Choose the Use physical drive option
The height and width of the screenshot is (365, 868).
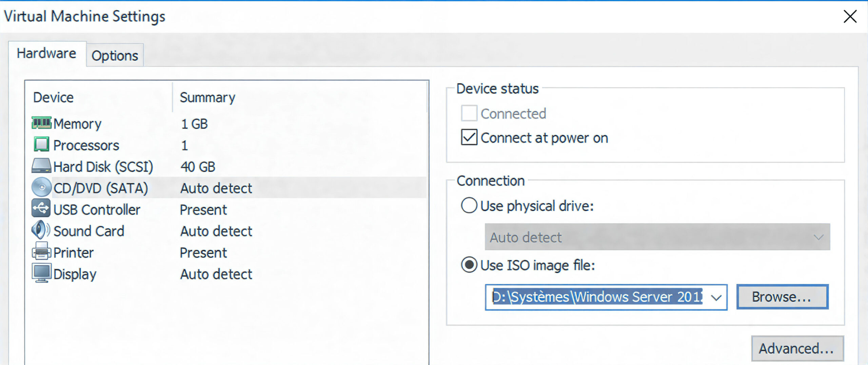[x=469, y=206]
